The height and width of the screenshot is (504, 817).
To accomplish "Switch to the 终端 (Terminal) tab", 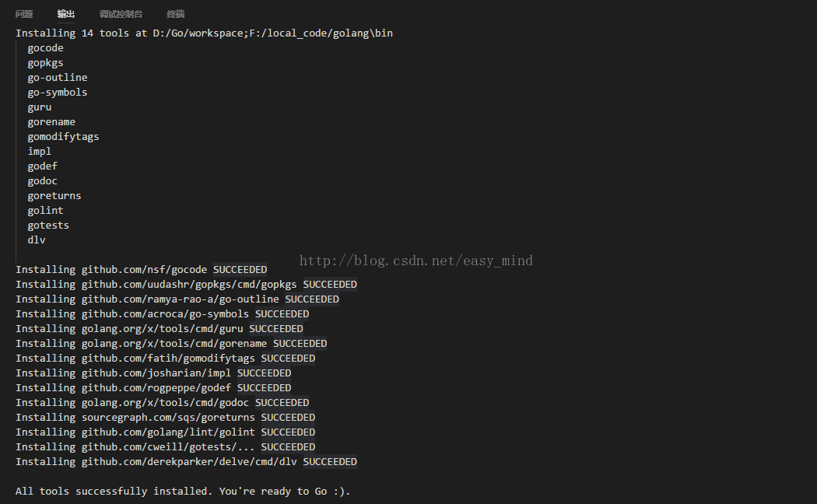I will pyautogui.click(x=176, y=14).
